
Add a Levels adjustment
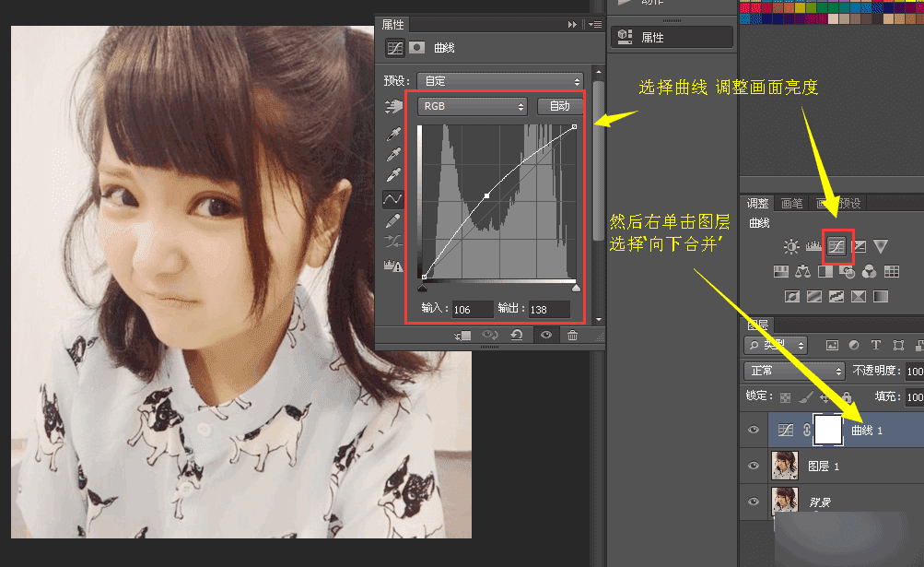point(813,245)
